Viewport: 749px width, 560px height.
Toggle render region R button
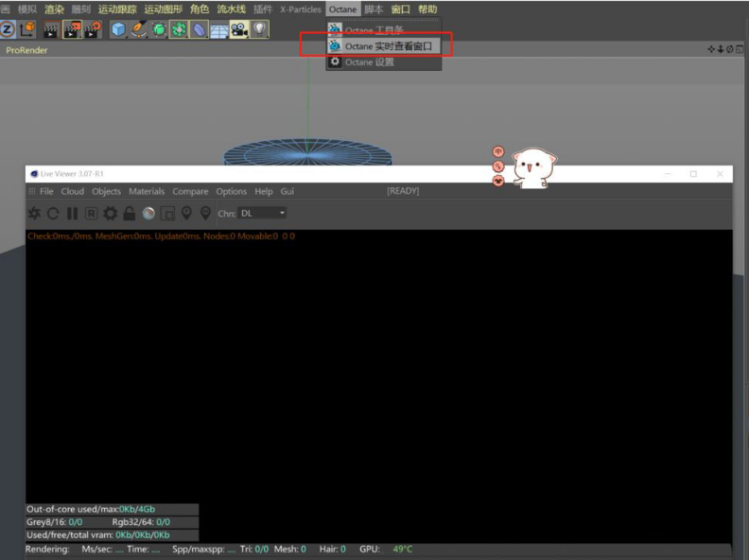point(91,213)
